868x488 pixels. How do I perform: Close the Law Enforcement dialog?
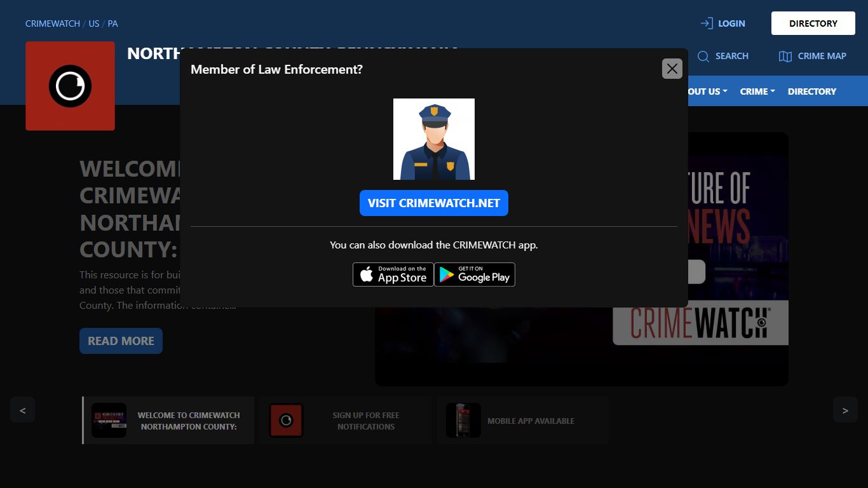point(672,69)
